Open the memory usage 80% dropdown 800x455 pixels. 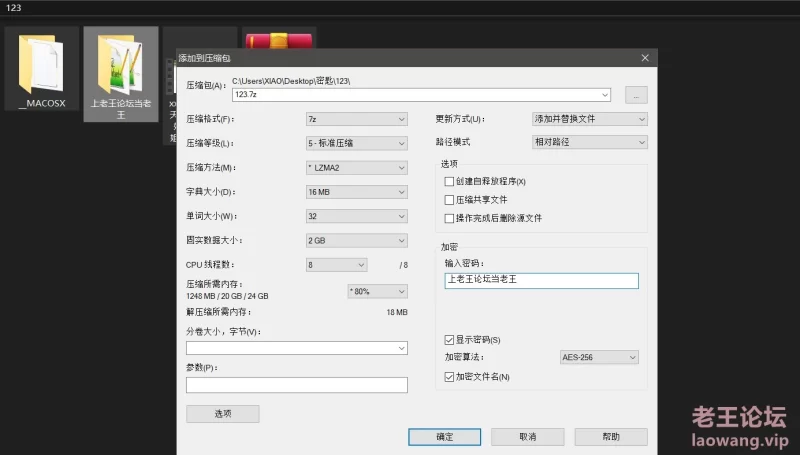378,292
